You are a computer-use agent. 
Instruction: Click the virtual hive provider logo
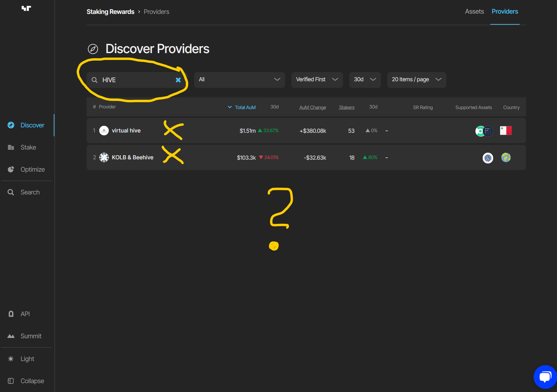104,131
